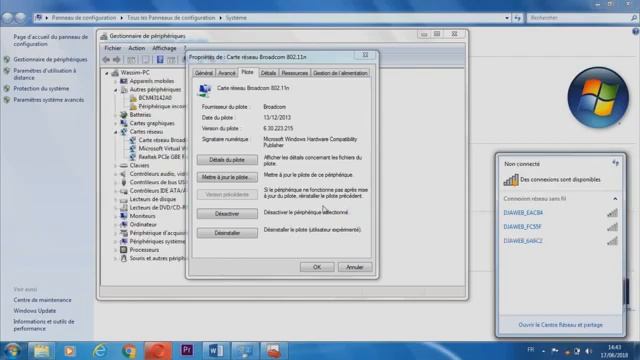Open the Affichage menu
This screenshot has width=640, height=360.
coord(164,48)
